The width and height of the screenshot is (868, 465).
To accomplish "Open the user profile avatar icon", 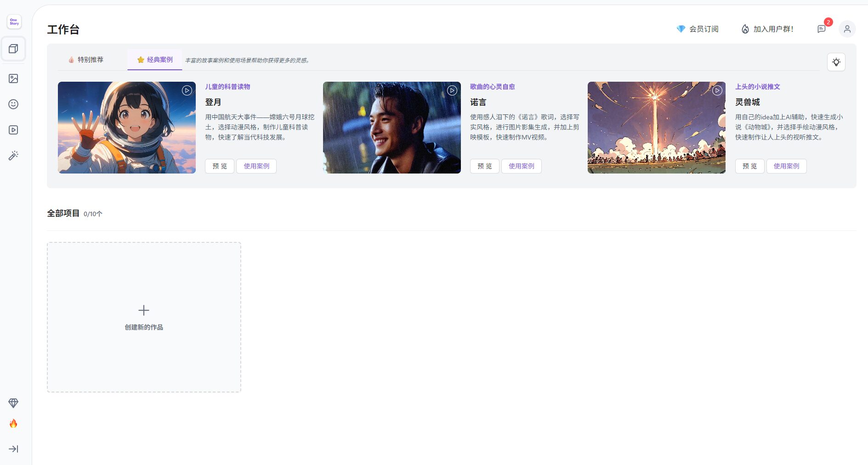I will point(847,29).
